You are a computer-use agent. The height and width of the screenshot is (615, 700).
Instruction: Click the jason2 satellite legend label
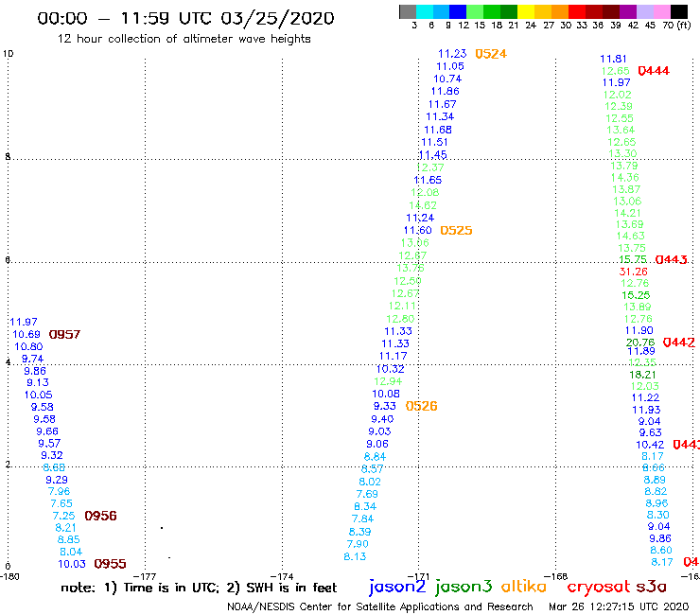click(397, 587)
